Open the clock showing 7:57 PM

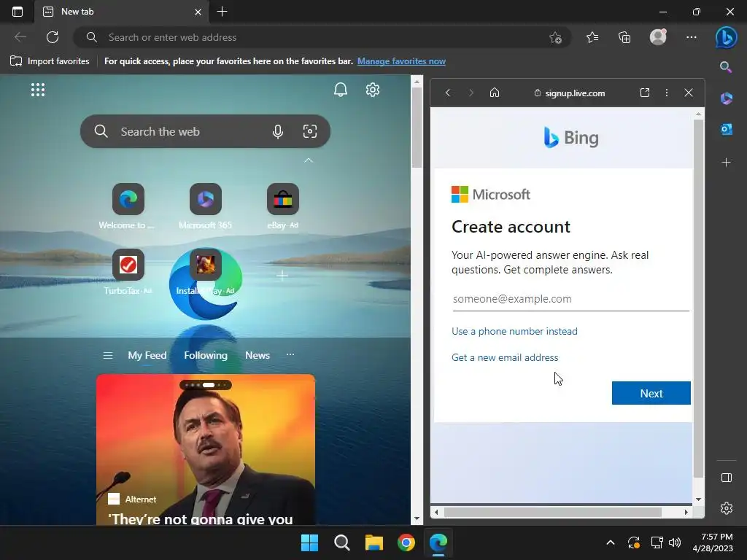[713, 542]
